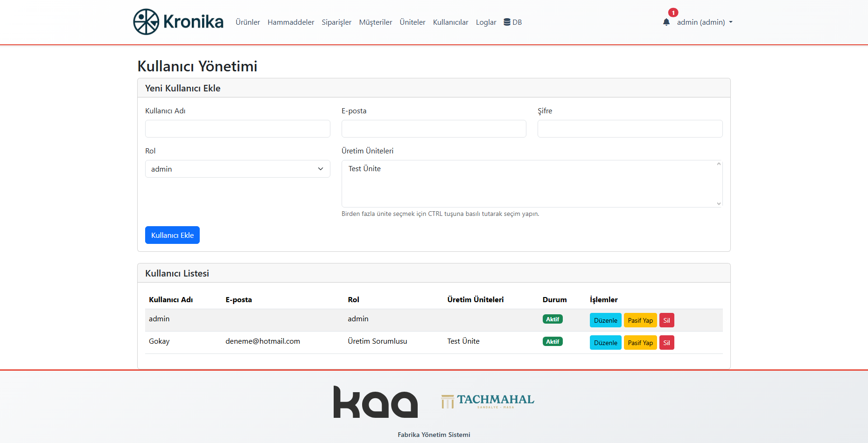The height and width of the screenshot is (443, 868).
Task: Focus the E-posta text field
Action: (x=434, y=129)
